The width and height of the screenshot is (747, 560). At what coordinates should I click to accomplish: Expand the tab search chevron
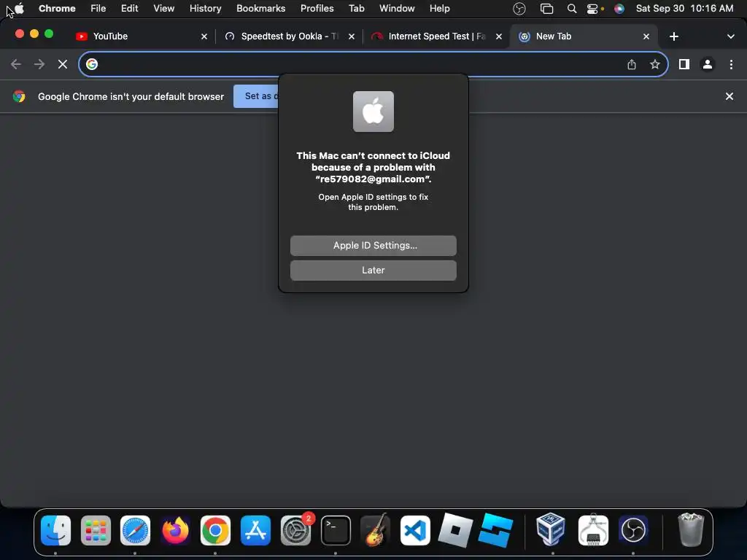coord(730,36)
